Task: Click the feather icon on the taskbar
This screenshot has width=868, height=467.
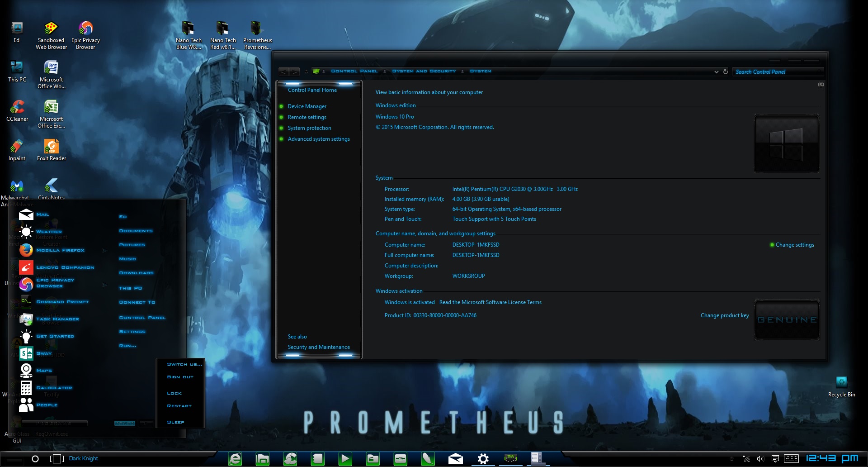Action: [428, 459]
